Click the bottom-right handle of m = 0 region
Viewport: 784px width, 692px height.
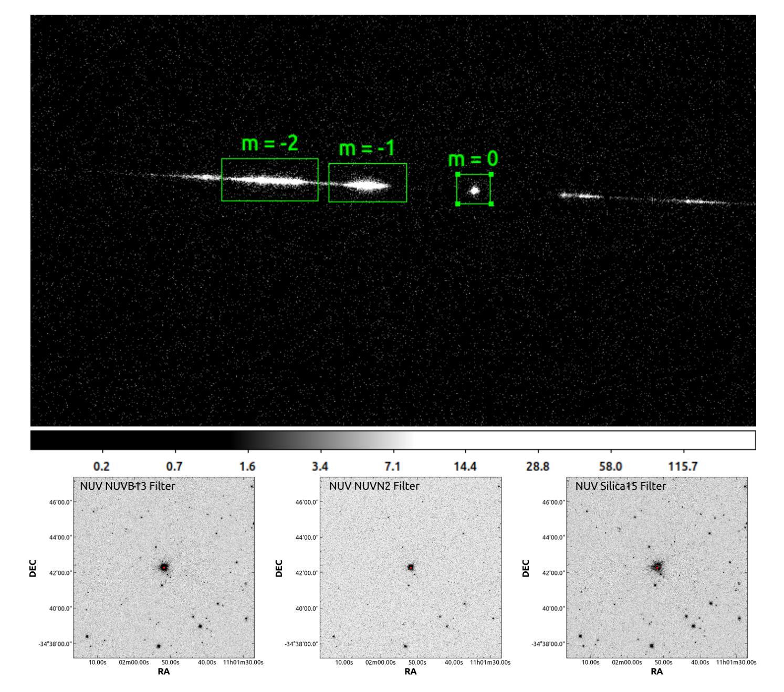point(491,204)
